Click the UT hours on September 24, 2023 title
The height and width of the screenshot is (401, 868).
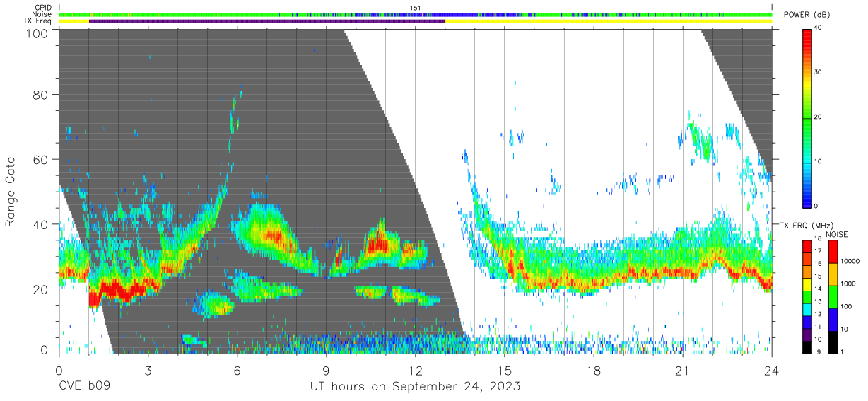point(416,386)
